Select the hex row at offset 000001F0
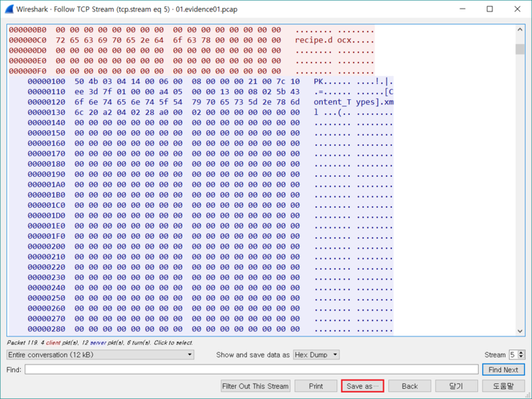Viewport: 532px width, 399px height. [211, 236]
